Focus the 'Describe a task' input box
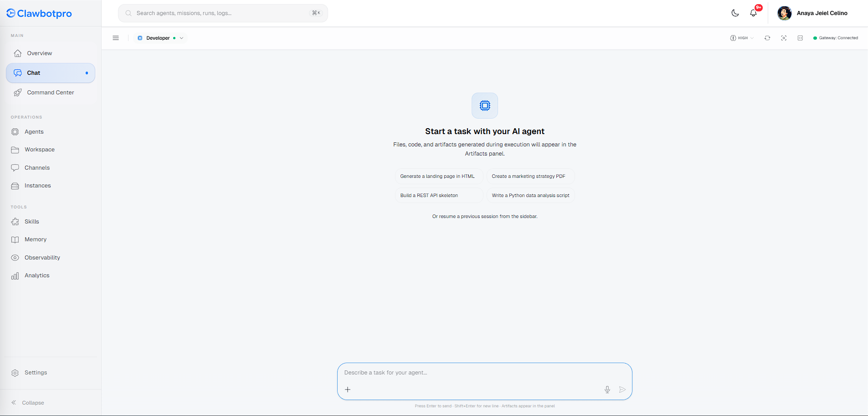This screenshot has width=868, height=416. [484, 373]
